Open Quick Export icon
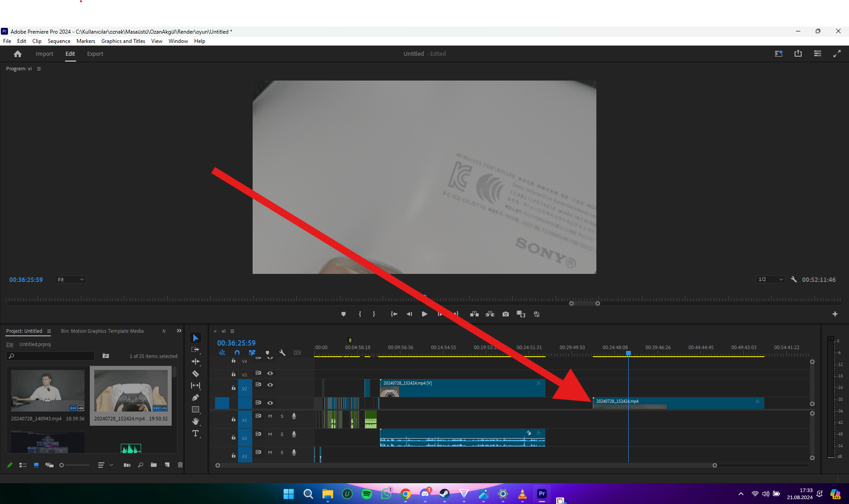This screenshot has width=849, height=504. point(798,54)
